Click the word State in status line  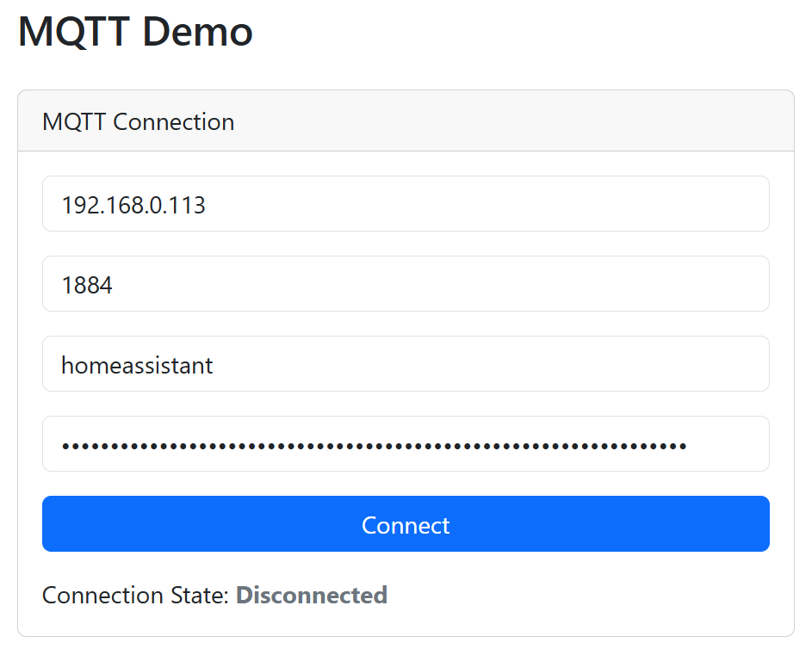pos(200,595)
